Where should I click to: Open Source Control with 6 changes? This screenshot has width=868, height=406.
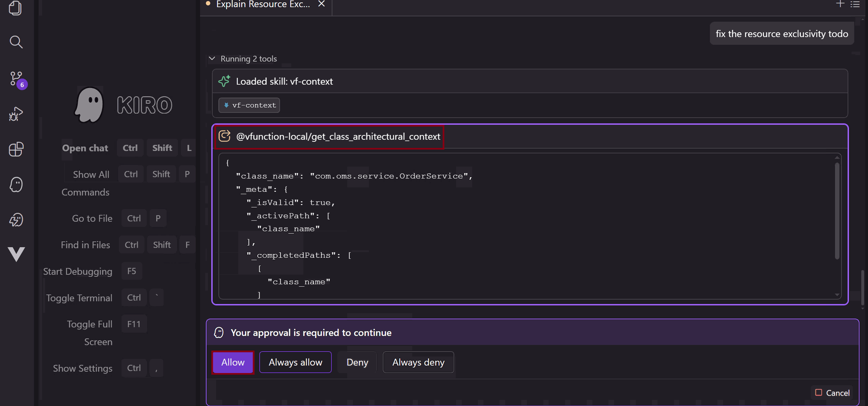click(x=17, y=79)
